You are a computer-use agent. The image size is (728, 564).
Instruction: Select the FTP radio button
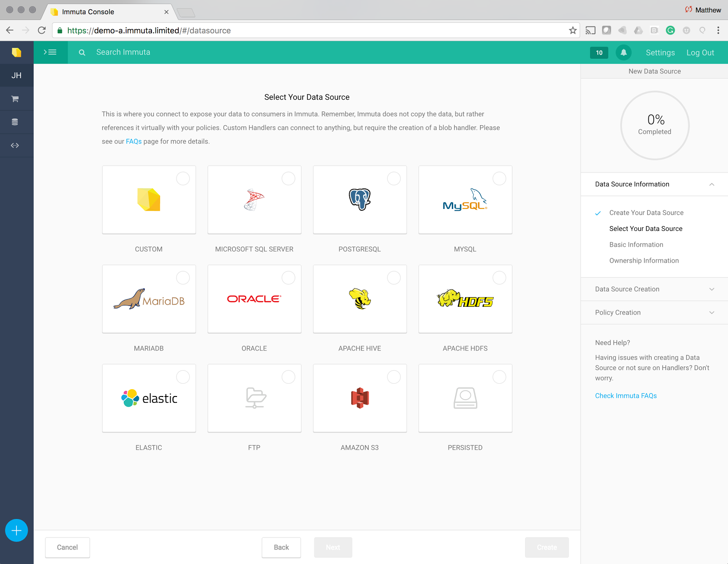(288, 377)
